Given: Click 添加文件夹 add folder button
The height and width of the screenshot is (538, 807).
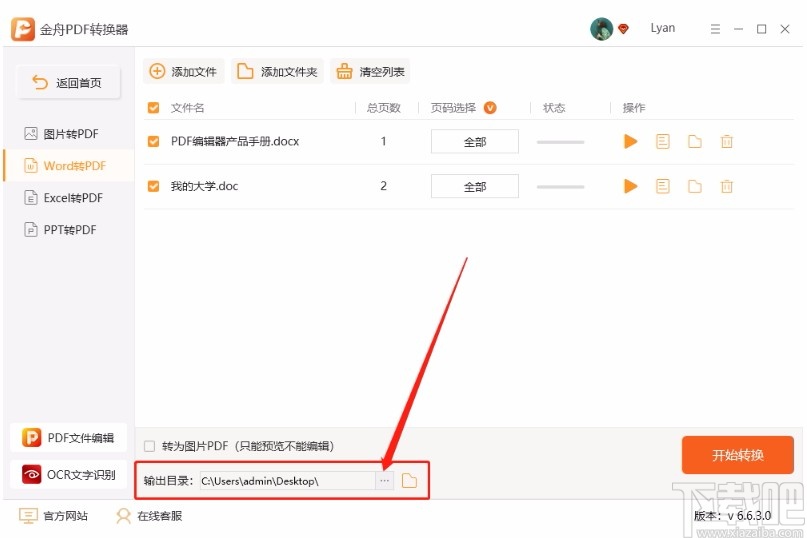Looking at the screenshot, I should click(277, 72).
